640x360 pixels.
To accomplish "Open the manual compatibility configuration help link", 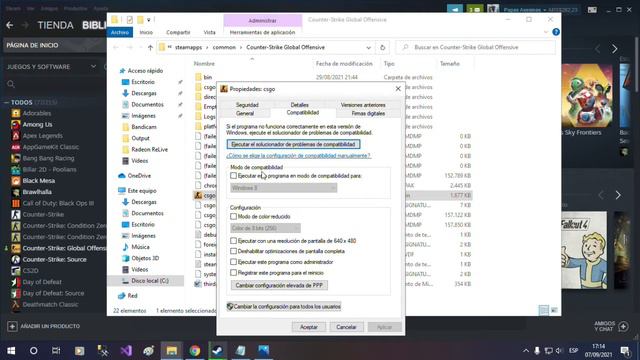I will click(298, 156).
